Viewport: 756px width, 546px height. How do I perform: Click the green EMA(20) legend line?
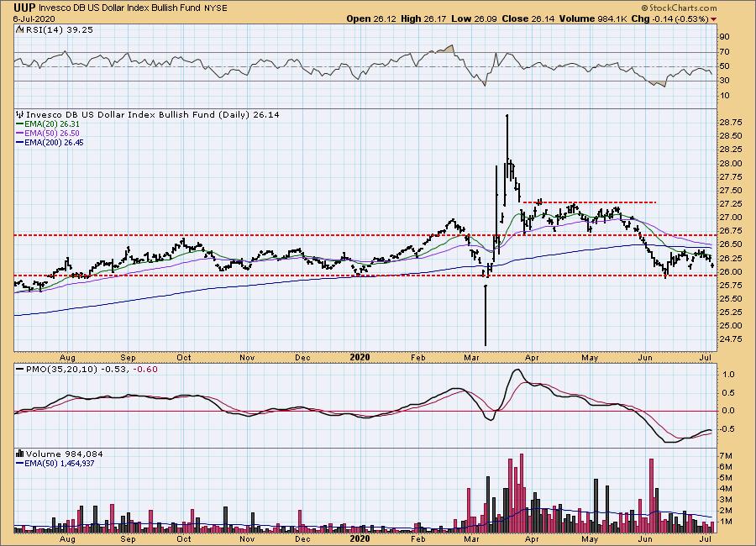(x=19, y=124)
